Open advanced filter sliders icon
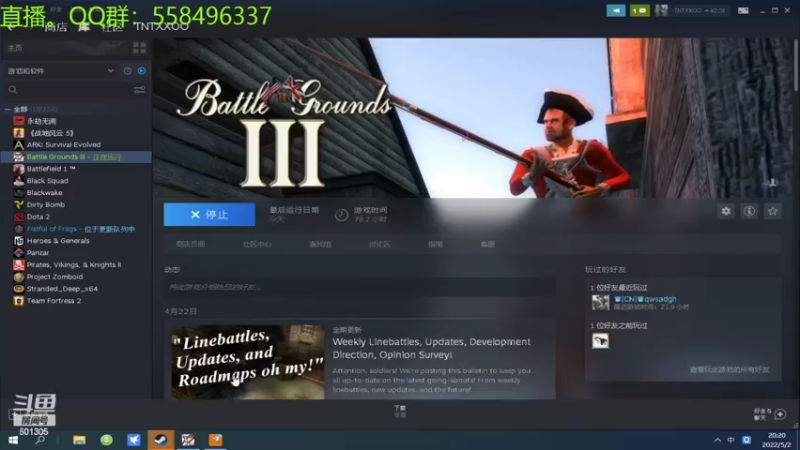Viewport: 800px width, 450px height. pyautogui.click(x=139, y=90)
